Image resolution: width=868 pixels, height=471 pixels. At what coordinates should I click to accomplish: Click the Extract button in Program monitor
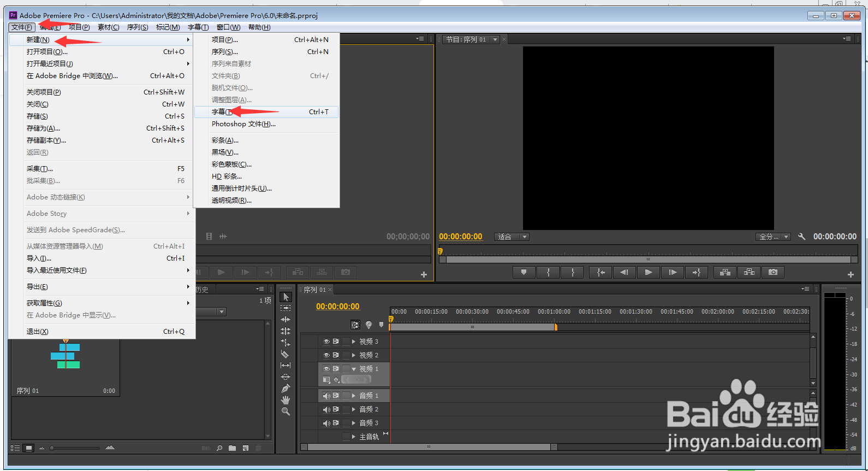pyautogui.click(x=749, y=272)
